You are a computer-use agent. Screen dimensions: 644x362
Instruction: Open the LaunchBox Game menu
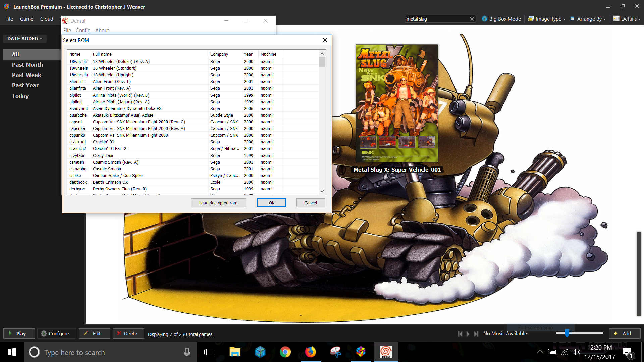[26, 19]
